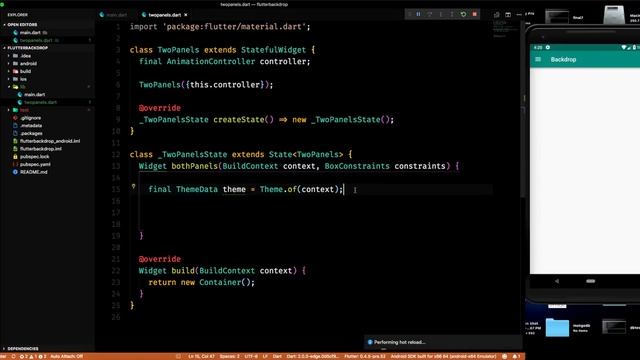Trigger hot reload with green restart icon

(x=463, y=14)
